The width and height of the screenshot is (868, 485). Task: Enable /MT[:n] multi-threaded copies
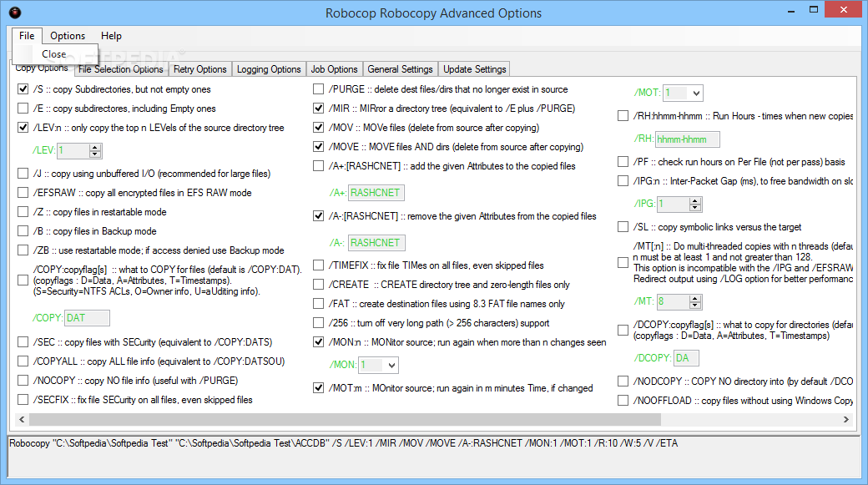(x=623, y=262)
